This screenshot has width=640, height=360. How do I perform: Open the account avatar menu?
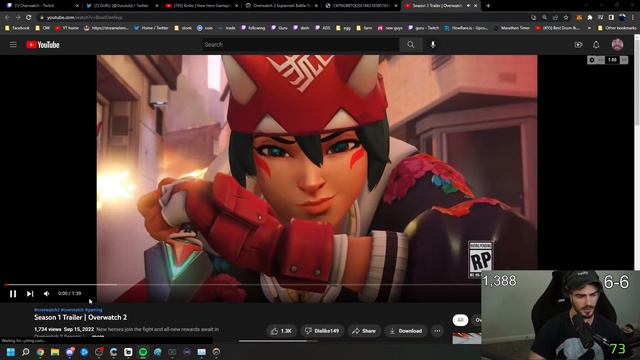pos(617,44)
